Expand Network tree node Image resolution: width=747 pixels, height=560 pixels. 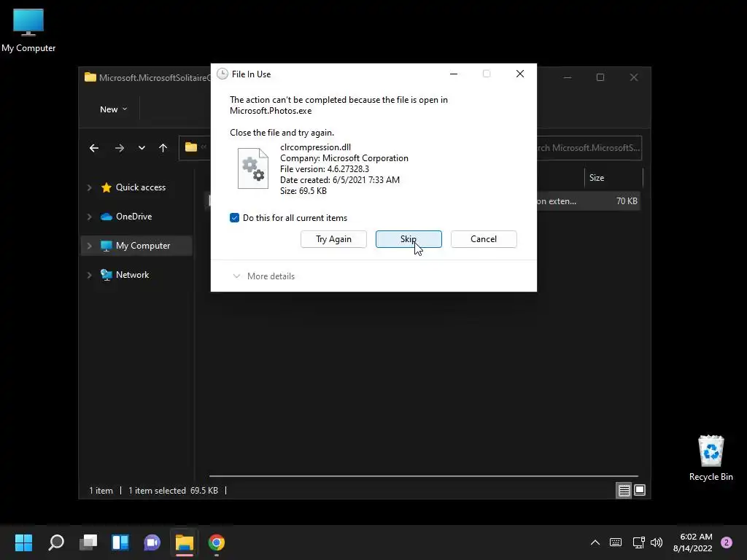(89, 275)
